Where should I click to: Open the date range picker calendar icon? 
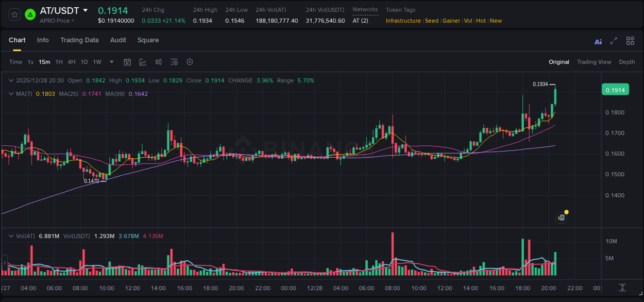pyautogui.click(x=127, y=62)
